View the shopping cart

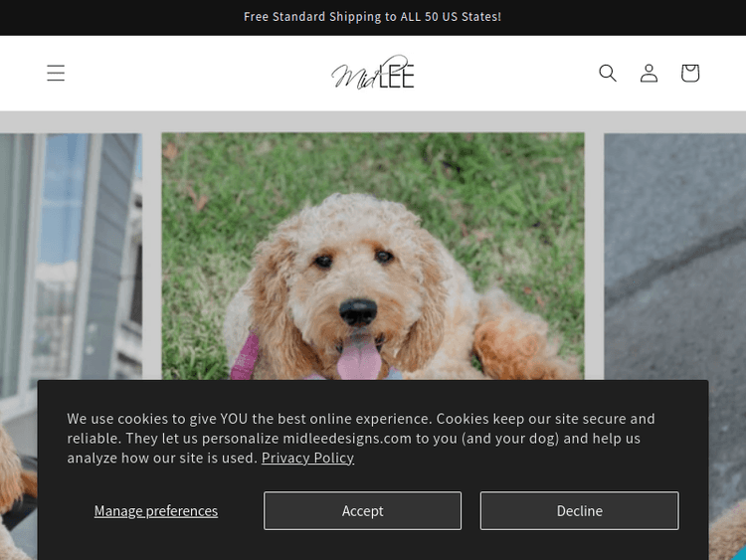690,73
